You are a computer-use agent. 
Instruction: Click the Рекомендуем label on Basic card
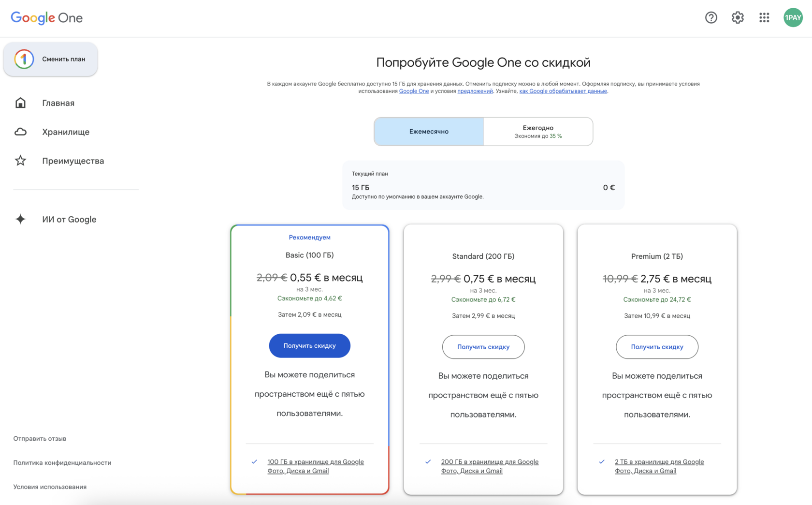tap(310, 238)
